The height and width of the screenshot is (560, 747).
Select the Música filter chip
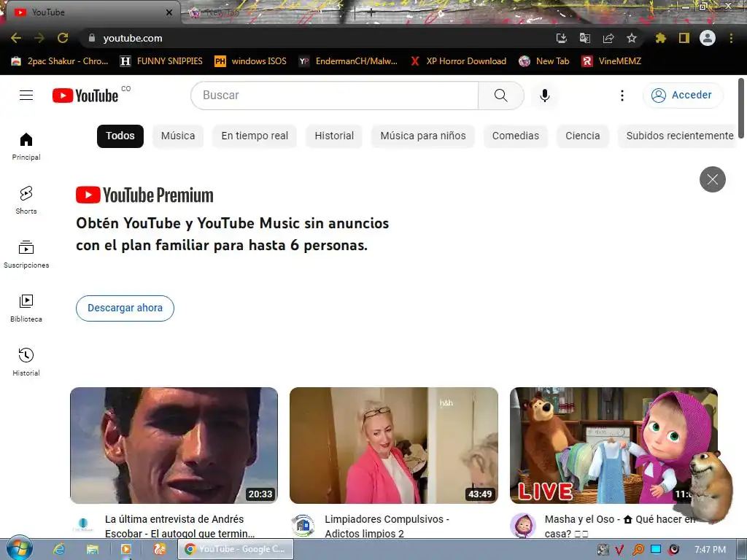(178, 136)
